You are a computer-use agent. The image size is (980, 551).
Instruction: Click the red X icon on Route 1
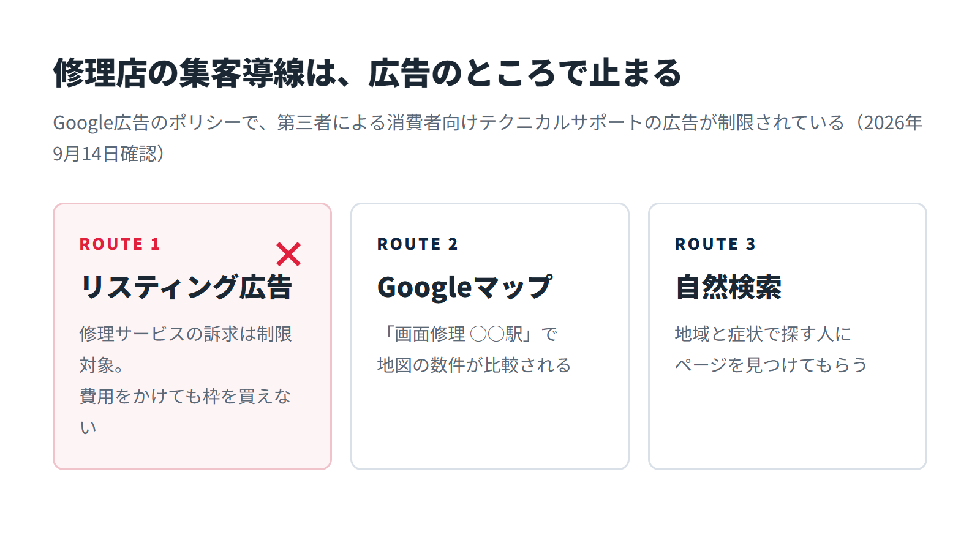pyautogui.click(x=288, y=254)
